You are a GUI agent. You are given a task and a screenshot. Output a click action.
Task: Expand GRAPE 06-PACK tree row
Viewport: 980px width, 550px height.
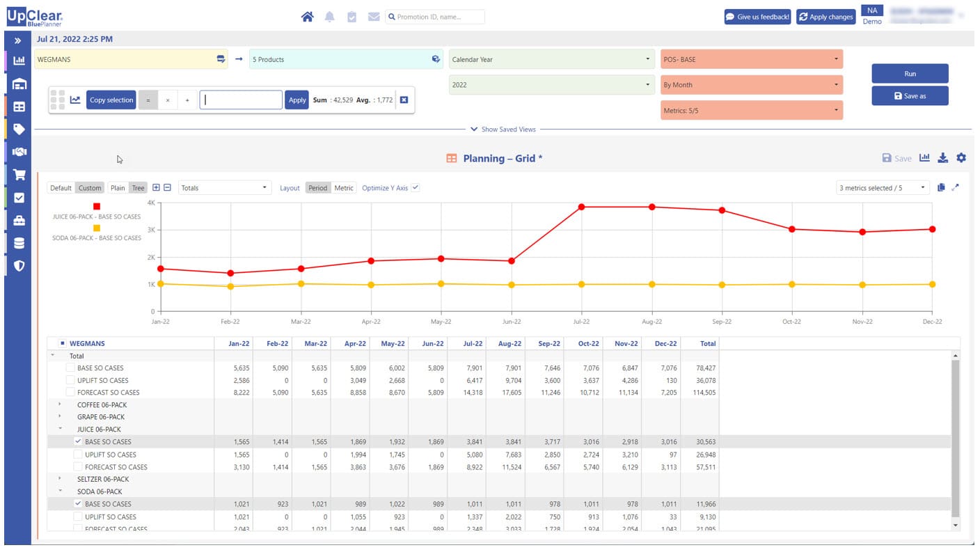coord(60,416)
